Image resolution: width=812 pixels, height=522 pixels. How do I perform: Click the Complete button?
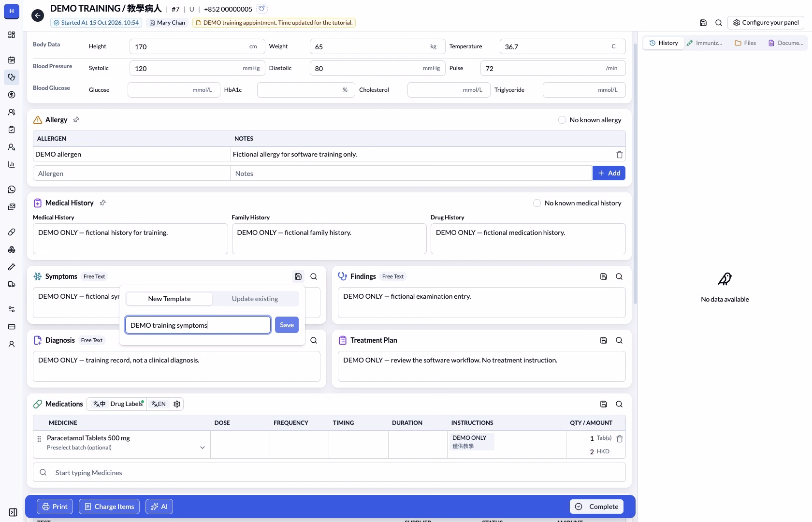[596, 507]
